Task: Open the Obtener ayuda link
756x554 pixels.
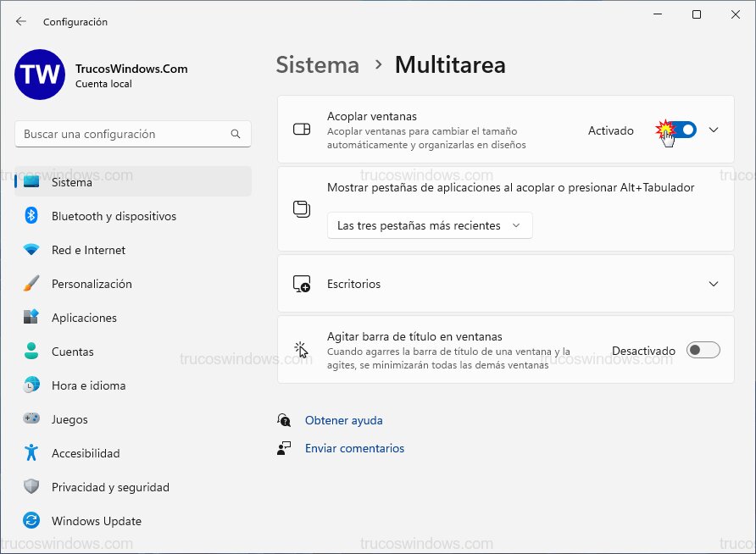Action: [x=344, y=420]
